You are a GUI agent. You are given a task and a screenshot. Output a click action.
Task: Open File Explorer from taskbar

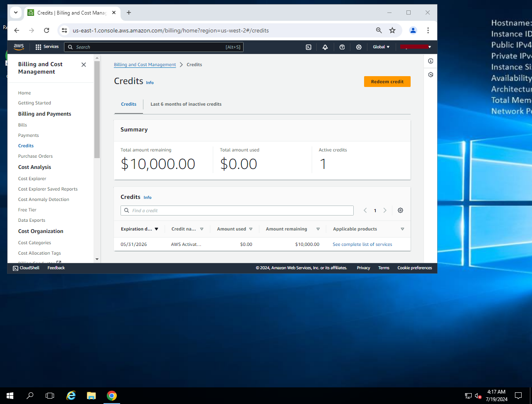(x=91, y=396)
